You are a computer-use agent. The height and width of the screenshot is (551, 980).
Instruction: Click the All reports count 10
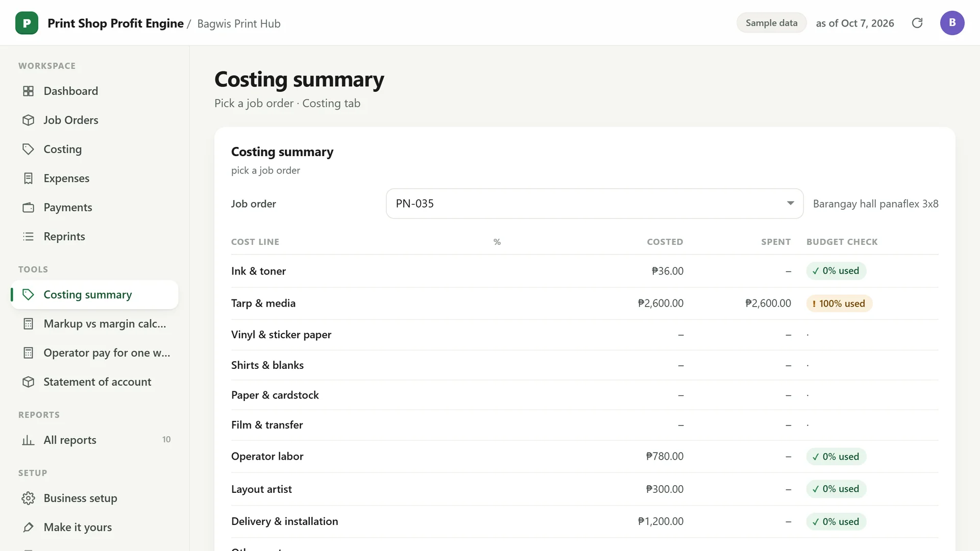click(166, 440)
